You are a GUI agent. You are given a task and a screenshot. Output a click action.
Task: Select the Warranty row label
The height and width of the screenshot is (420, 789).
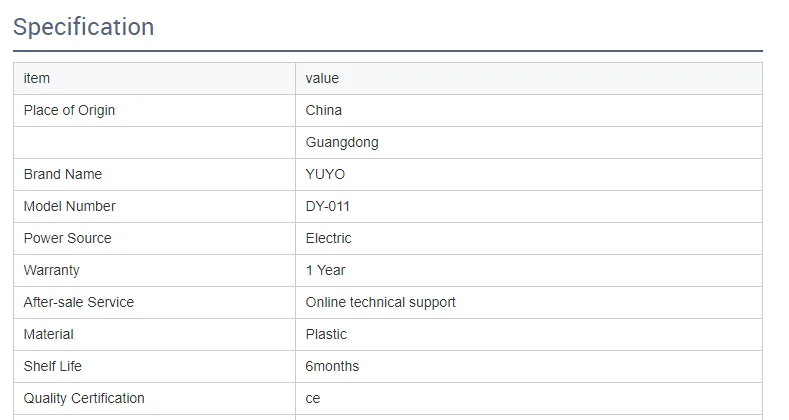click(x=52, y=270)
